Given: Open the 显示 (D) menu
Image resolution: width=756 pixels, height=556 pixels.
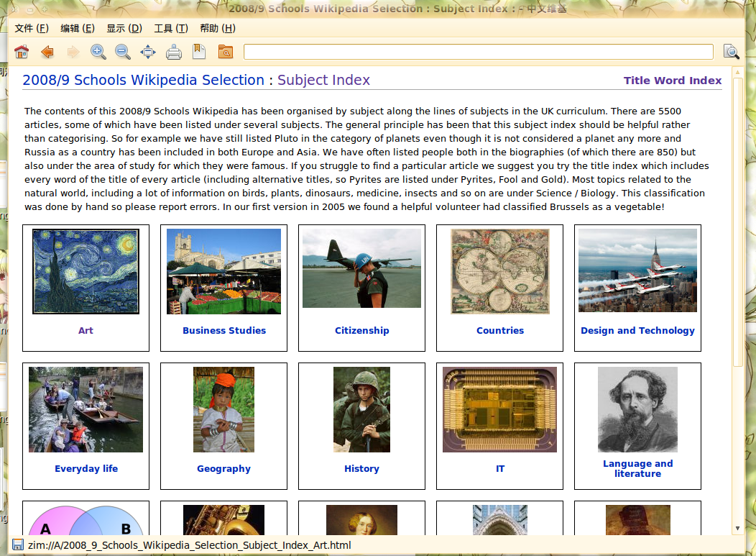Looking at the screenshot, I should (x=124, y=29).
